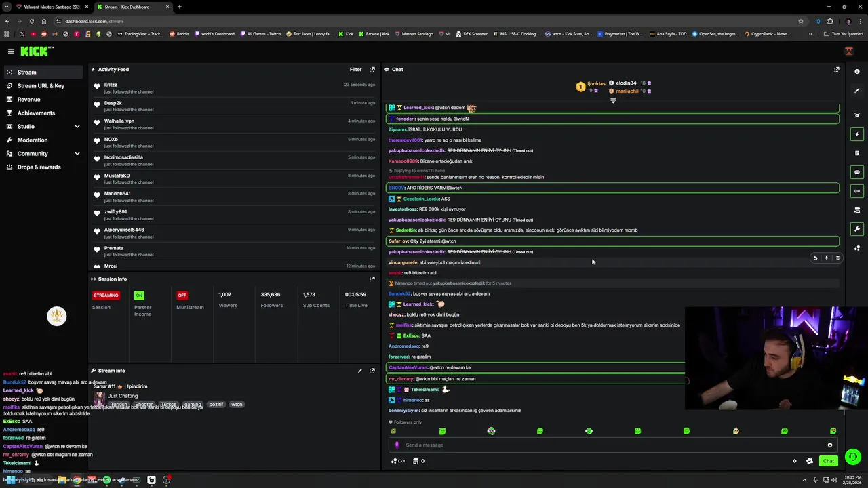This screenshot has height=488, width=868.
Task: Toggle the lightning bolt widget in the right sidebar
Action: coord(857,134)
